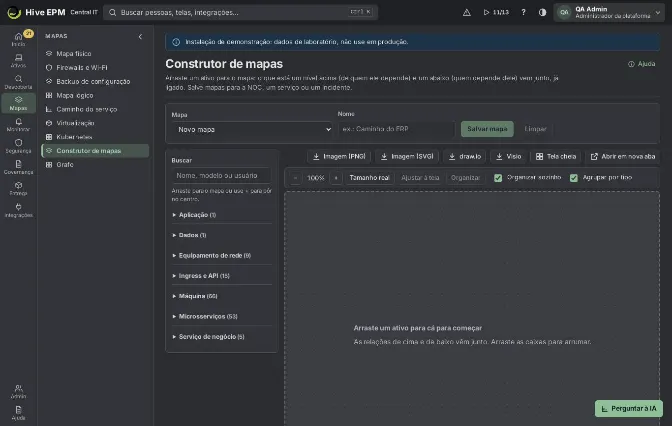Viewport: 672px width, 426px height.
Task: Select the Mapas icon in sidebar
Action: coord(18,103)
